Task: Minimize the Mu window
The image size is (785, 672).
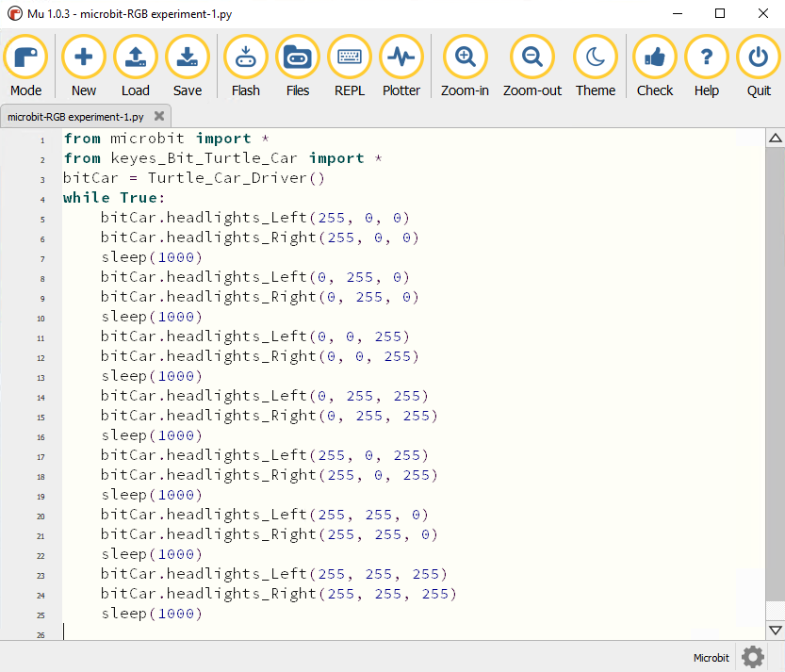Action: tap(678, 13)
